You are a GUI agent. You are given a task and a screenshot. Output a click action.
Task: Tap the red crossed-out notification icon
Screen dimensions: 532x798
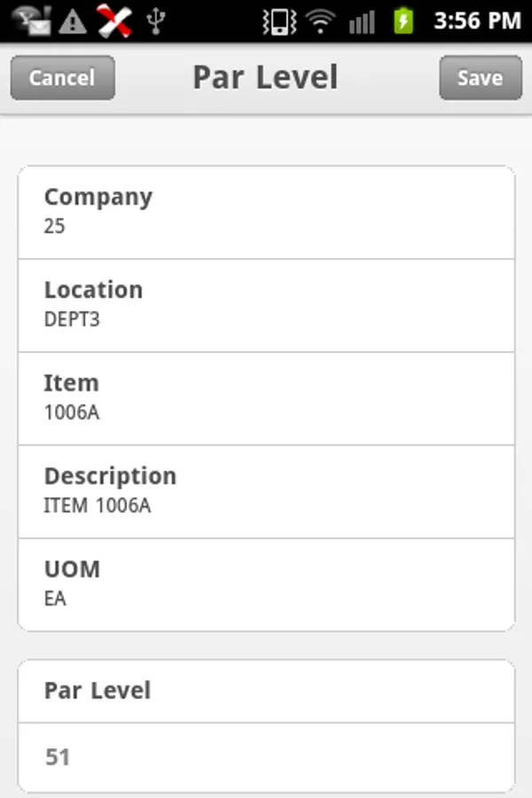(x=114, y=21)
